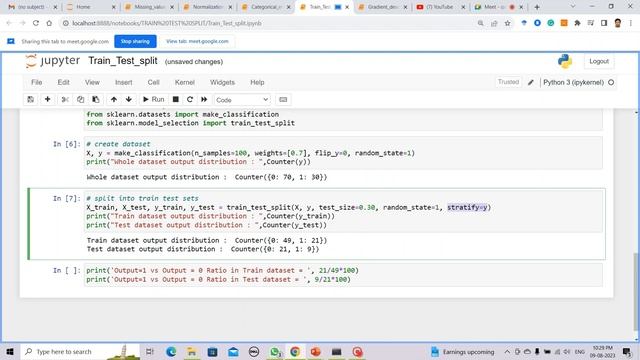This screenshot has height=360, width=640.
Task: Copy selected cells in Jupyter toolbar
Action: [80, 100]
